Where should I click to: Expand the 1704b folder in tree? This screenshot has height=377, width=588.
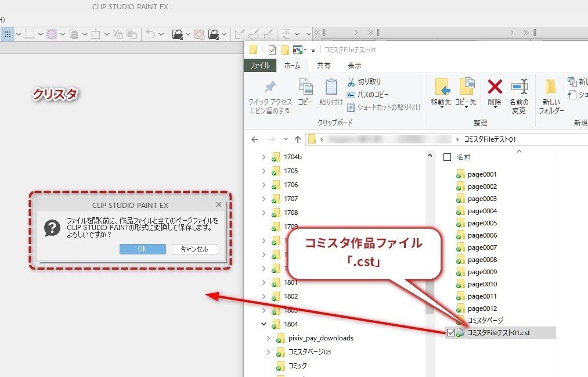[x=264, y=157]
